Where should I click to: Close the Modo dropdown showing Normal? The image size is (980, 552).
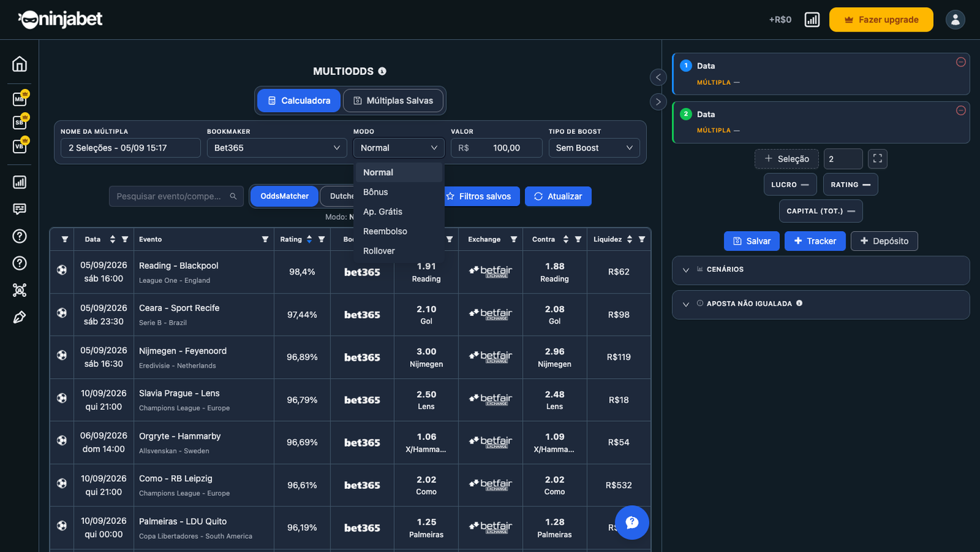[399, 148]
